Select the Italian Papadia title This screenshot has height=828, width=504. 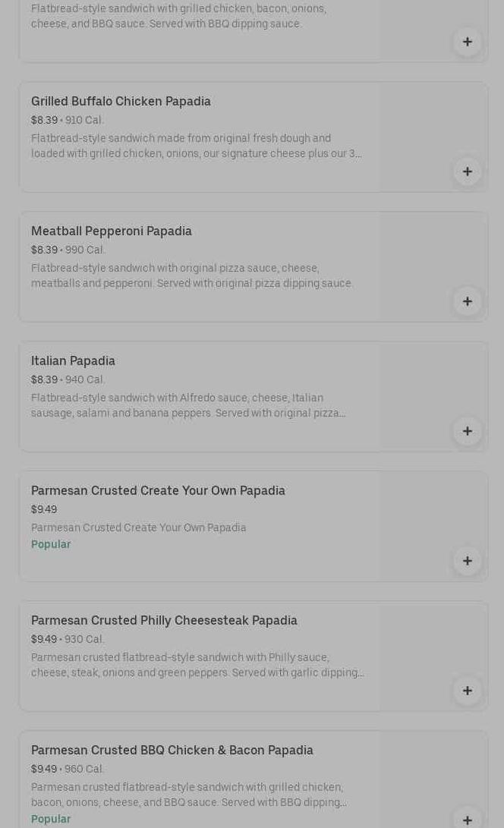click(73, 360)
